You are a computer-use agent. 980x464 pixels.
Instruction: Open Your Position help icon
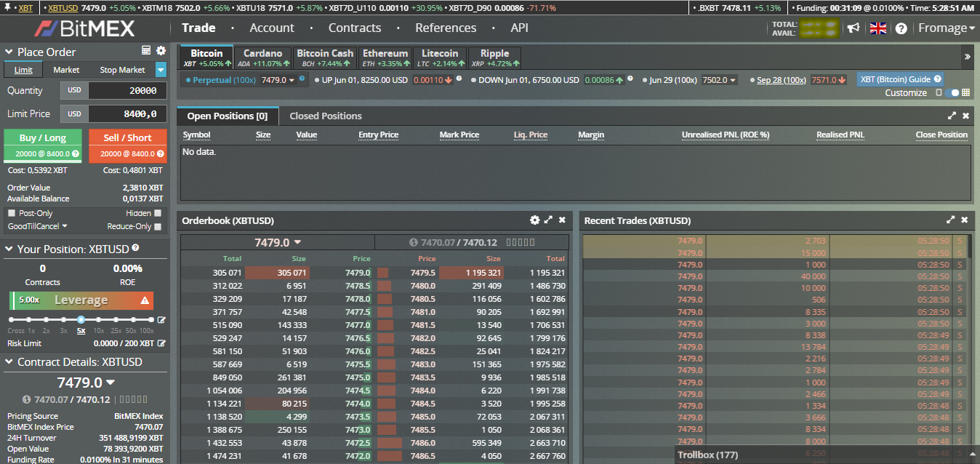pyautogui.click(x=135, y=248)
